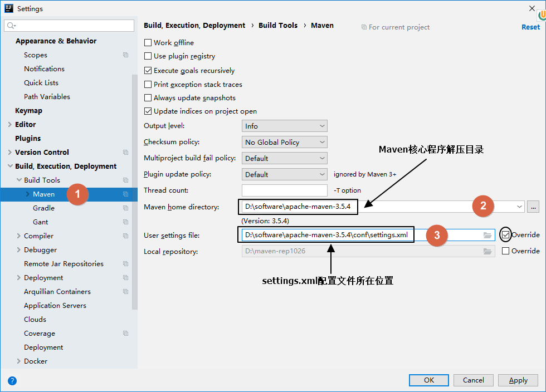Click project-level icon beside Coverage
Image resolution: width=546 pixels, height=392 pixels.
tap(125, 334)
